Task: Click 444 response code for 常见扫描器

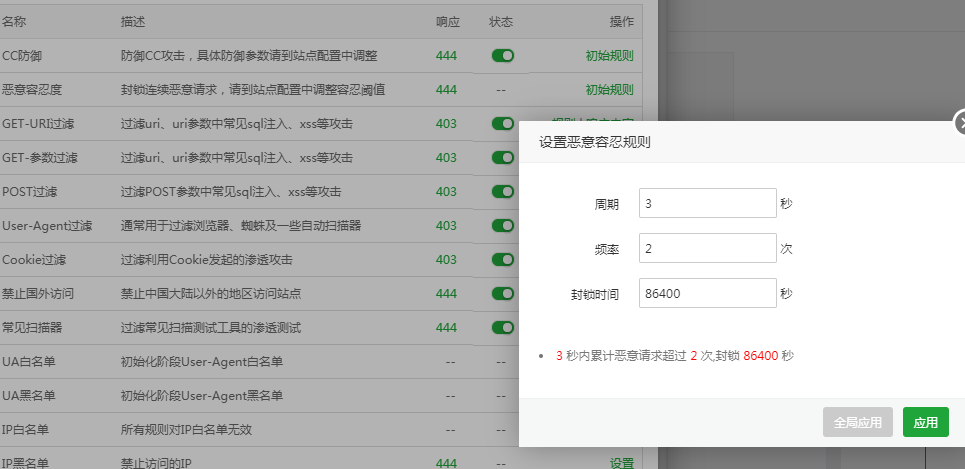Action: pos(446,327)
